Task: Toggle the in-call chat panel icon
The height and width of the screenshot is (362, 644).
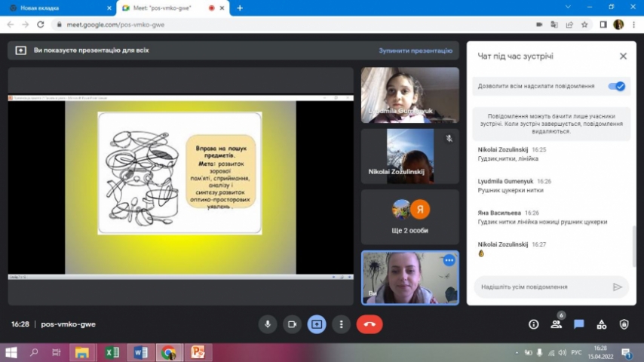Action: [578, 324]
